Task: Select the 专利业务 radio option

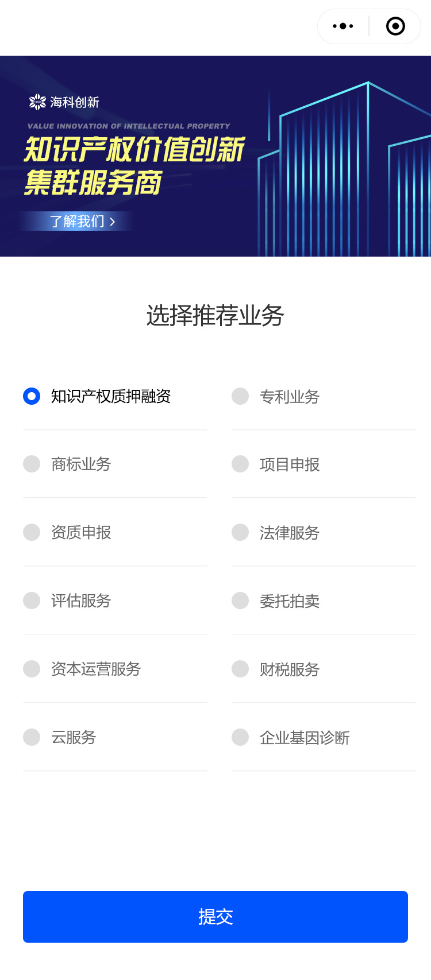Action: pos(240,396)
